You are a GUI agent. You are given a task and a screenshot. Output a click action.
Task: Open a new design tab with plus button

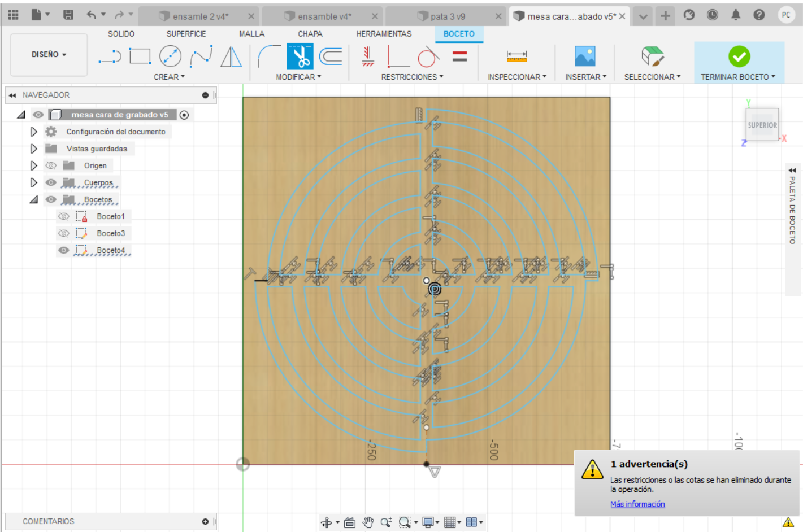(x=665, y=16)
